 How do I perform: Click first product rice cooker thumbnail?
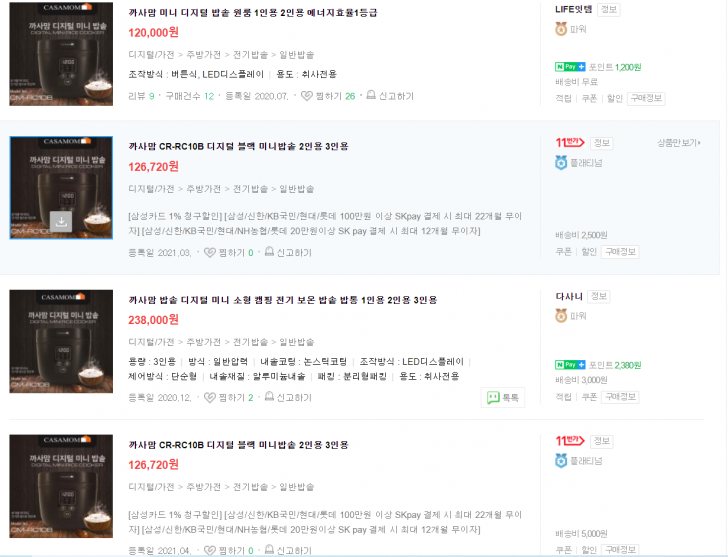61,54
